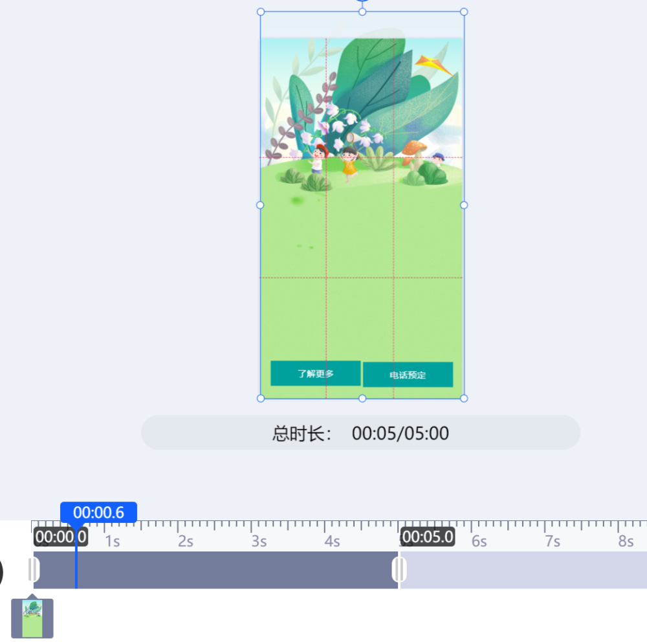647x644 pixels.
Task: Click the 00:05.0 clip end time label
Action: click(x=427, y=537)
